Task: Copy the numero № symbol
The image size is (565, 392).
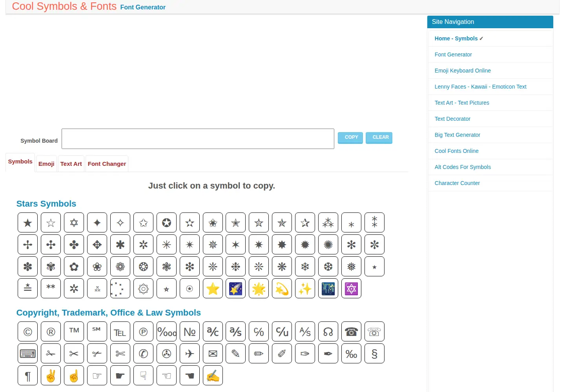Action: 190,332
